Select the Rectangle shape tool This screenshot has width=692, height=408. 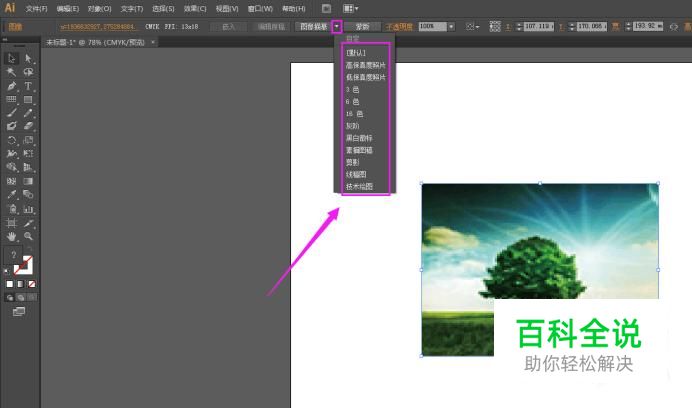coord(28,100)
